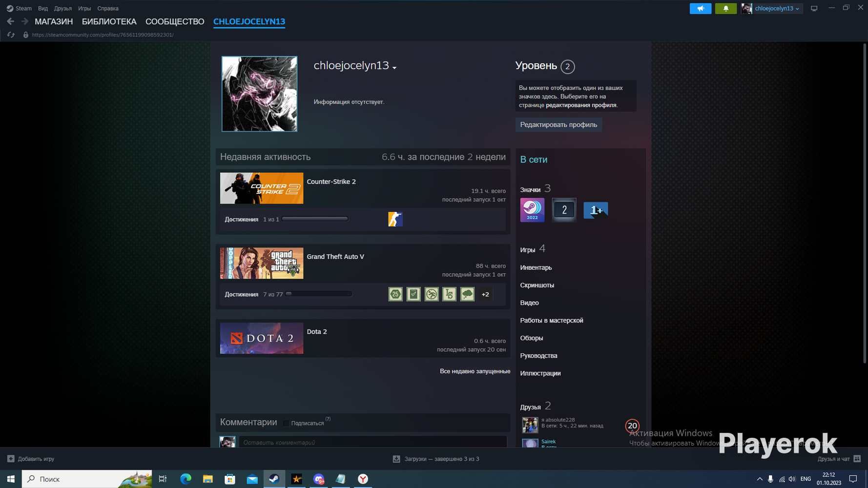Switch to the БИБЛИОТЕКА tab
This screenshot has width=868, height=488.
click(109, 21)
